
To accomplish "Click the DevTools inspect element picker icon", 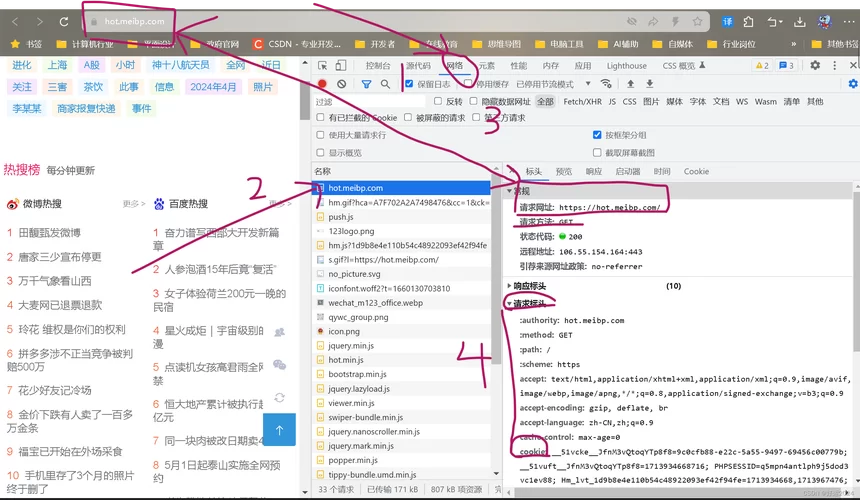I will tap(322, 65).
